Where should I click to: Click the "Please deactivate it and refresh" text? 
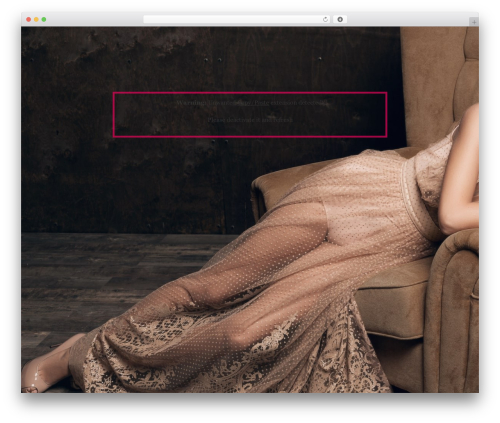(250, 120)
